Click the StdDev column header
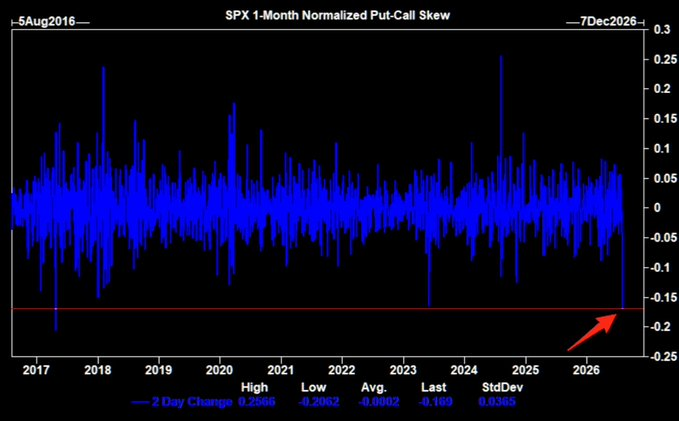679x421 pixels. point(502,387)
